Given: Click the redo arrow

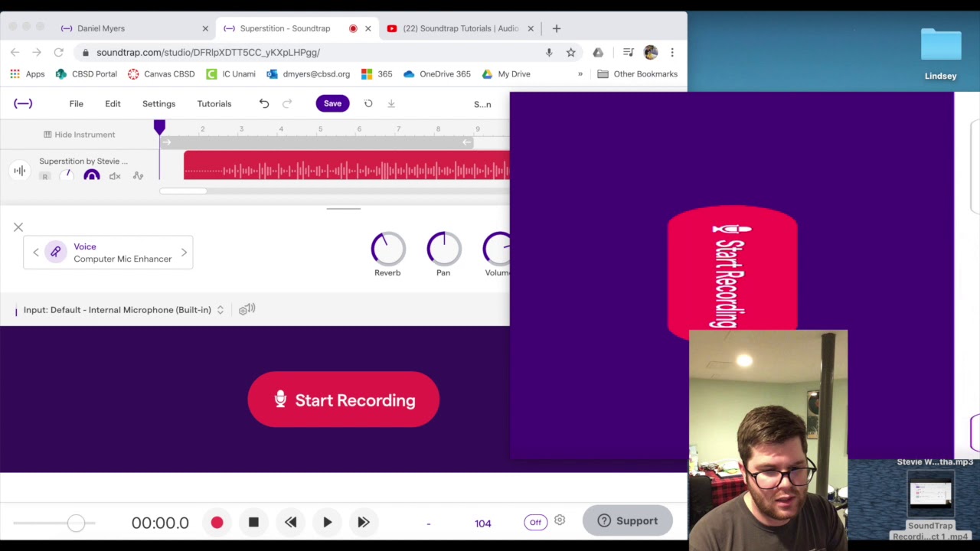Looking at the screenshot, I should (x=287, y=103).
